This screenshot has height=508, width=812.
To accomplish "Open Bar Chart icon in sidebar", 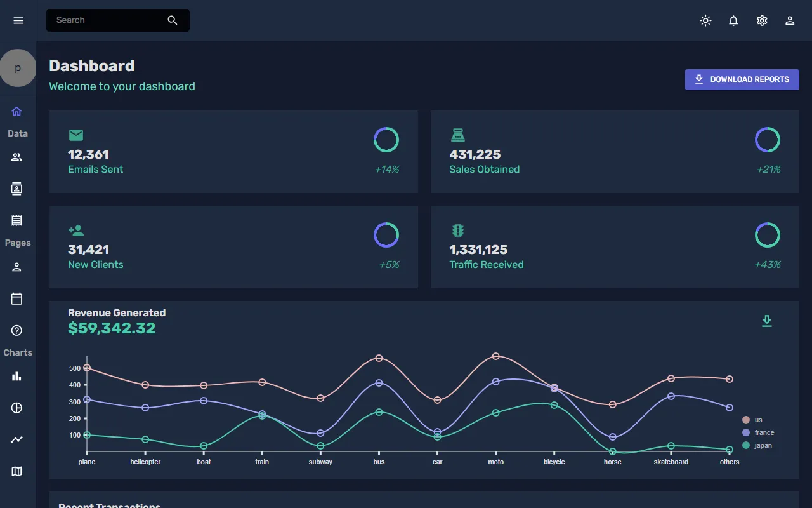I will point(17,377).
